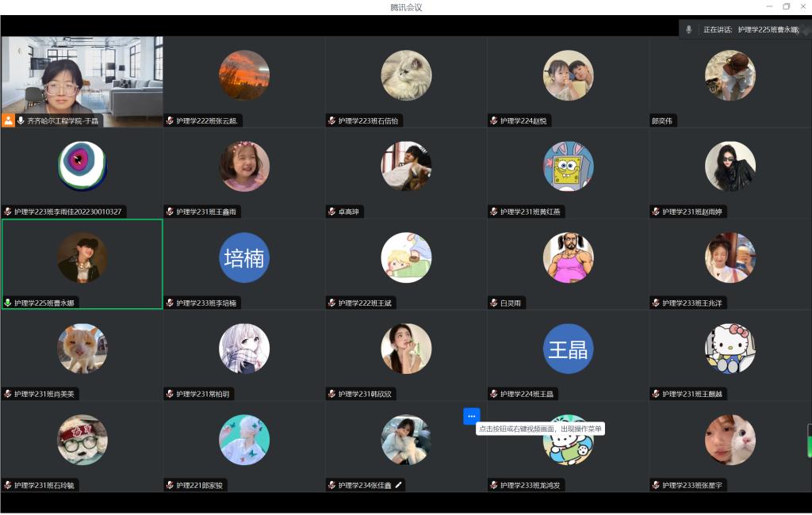Click the muted mic icon for 护理学222班张云超

[170, 121]
